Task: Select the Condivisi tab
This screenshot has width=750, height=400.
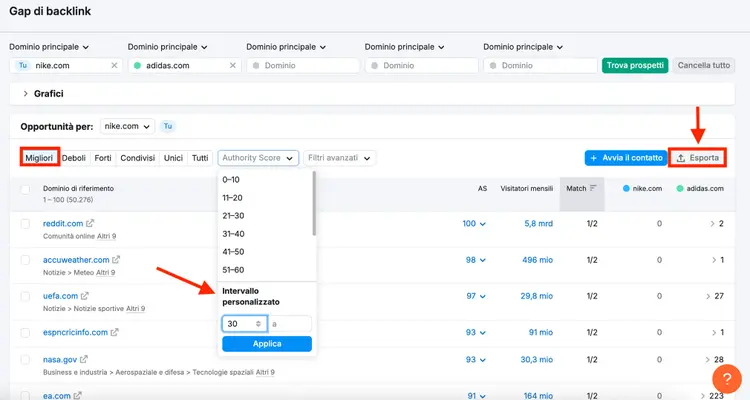Action: click(x=138, y=158)
